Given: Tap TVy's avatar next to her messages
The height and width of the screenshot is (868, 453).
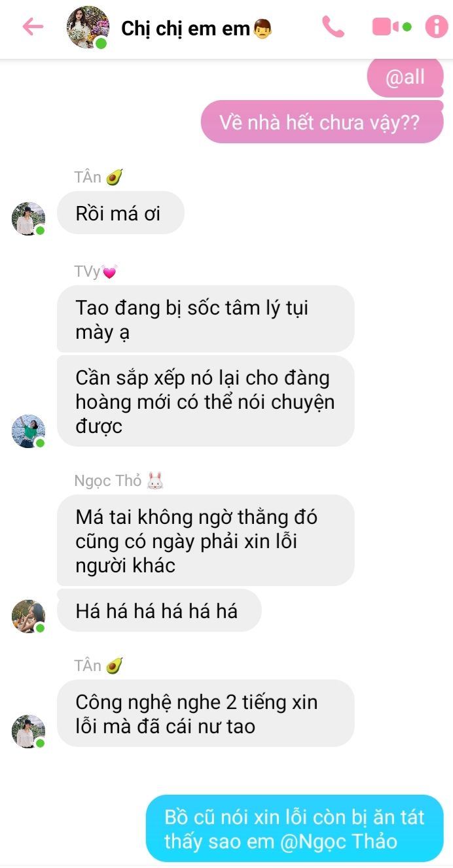Looking at the screenshot, I should [28, 431].
